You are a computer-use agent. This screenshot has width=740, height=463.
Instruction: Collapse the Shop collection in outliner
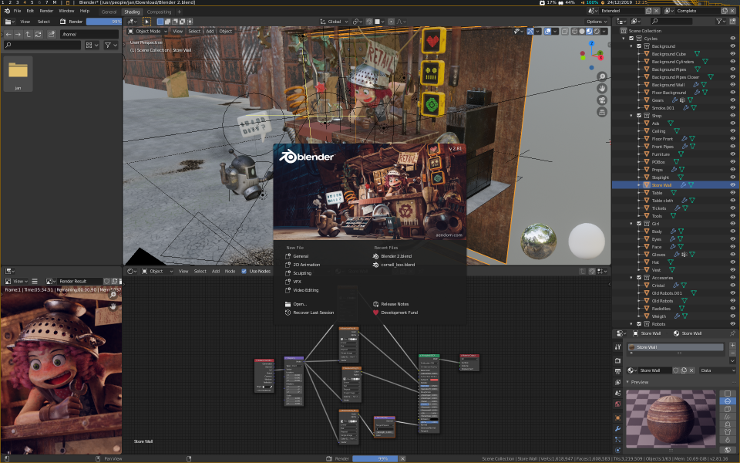631,116
